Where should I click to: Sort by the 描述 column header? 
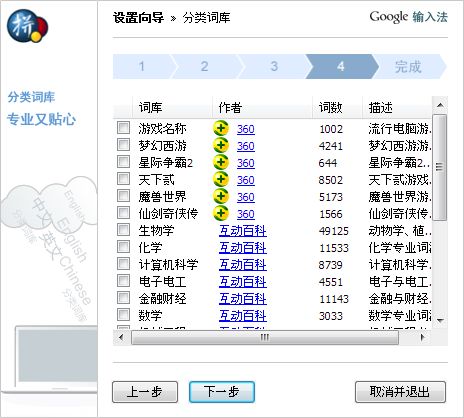point(397,108)
